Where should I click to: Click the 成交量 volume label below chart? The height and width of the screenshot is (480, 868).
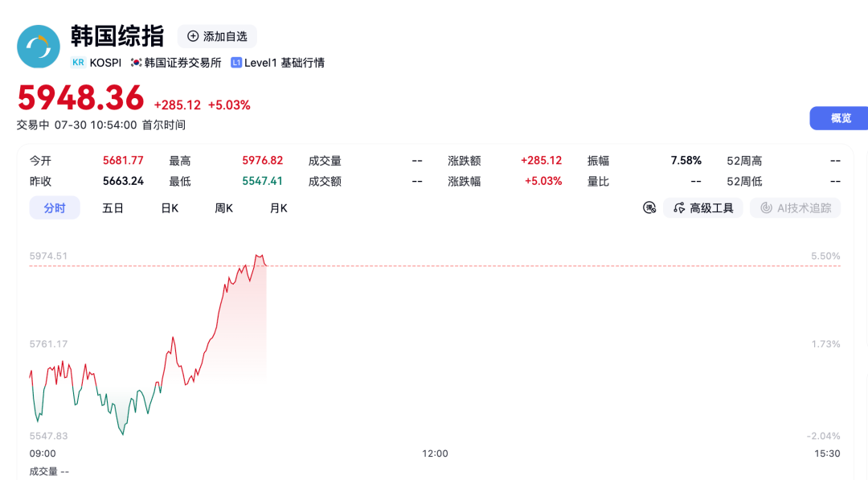(x=43, y=471)
